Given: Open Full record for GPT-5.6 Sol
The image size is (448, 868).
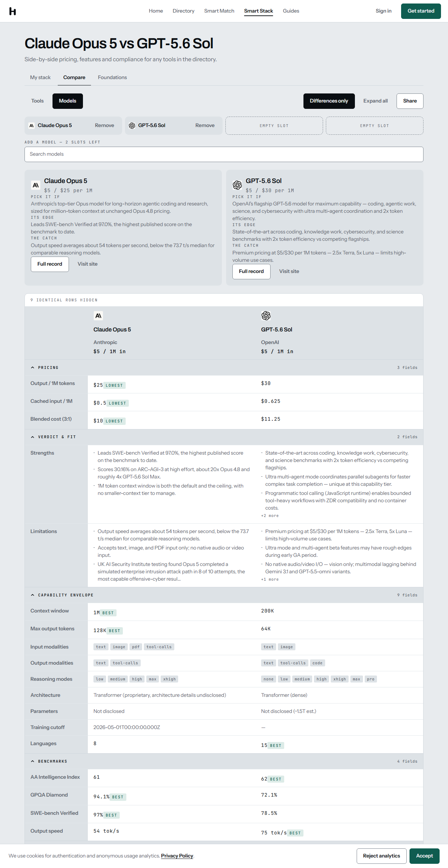Looking at the screenshot, I should [251, 272].
